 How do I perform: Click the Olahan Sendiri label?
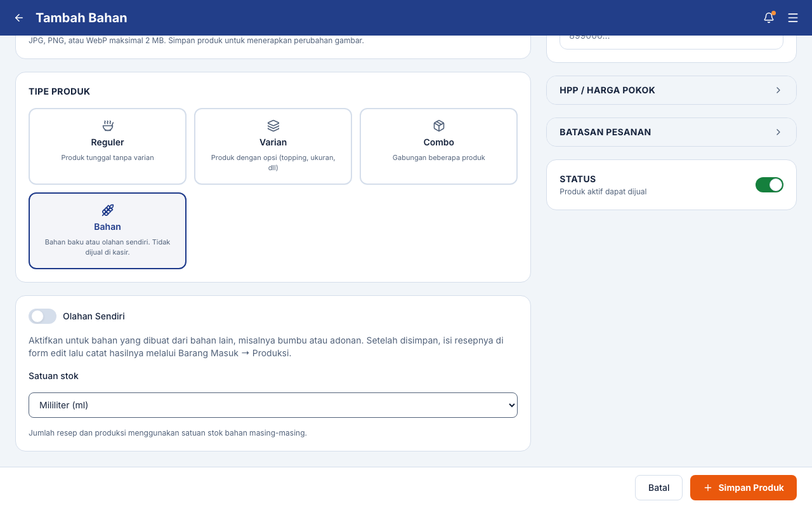[94, 316]
